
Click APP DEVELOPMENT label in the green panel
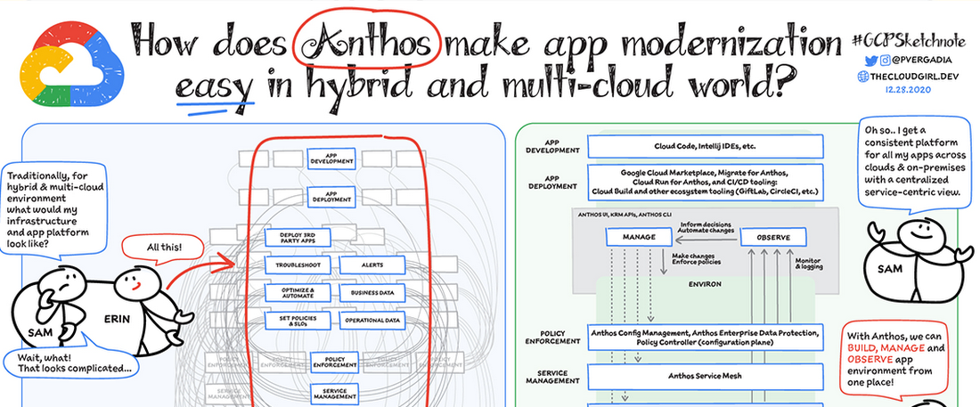coord(551,147)
